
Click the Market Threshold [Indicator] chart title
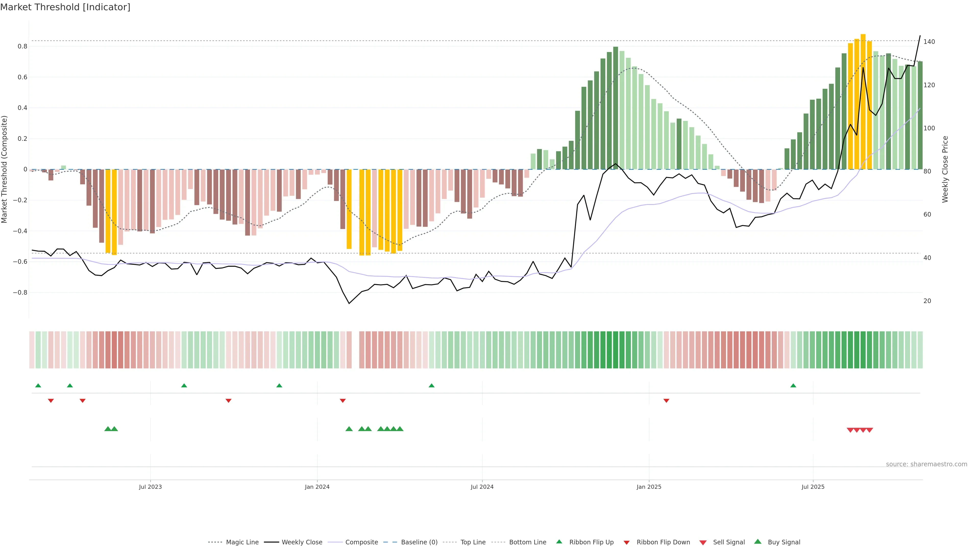(65, 7)
